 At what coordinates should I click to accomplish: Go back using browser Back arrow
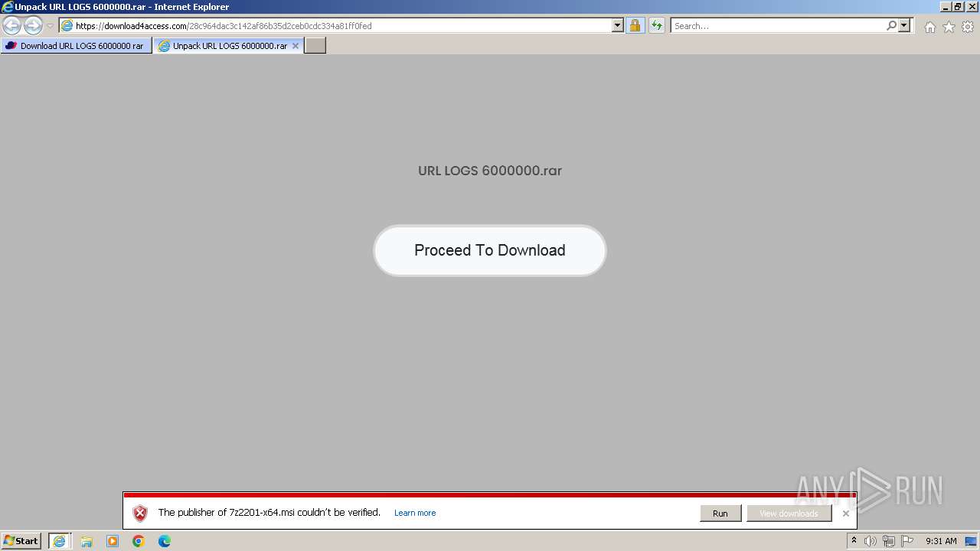pos(11,26)
